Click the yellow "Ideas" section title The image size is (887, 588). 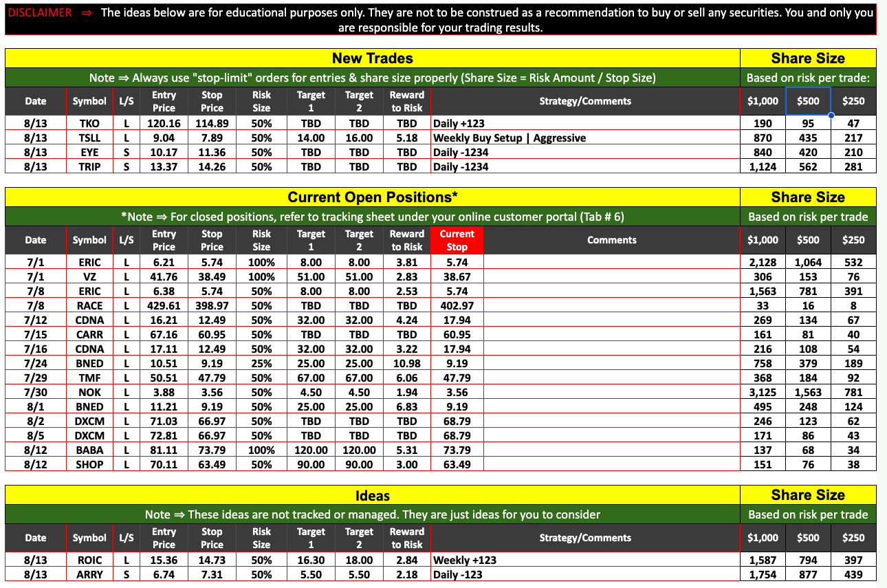pos(372,496)
